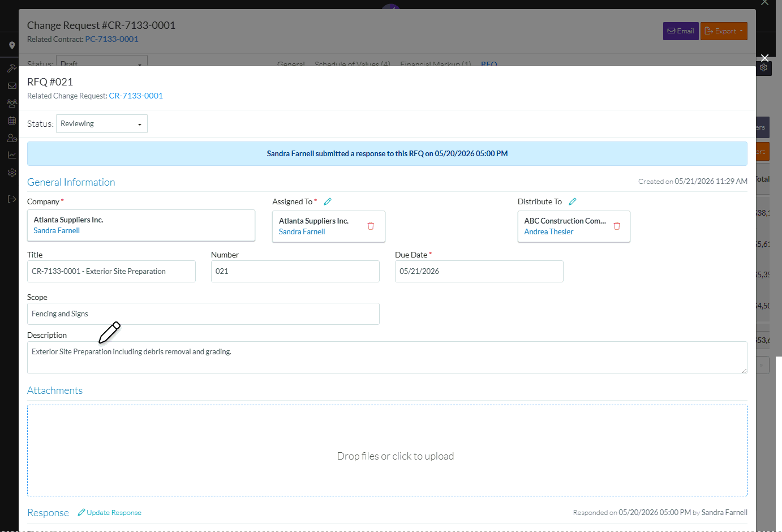782x532 pixels.
Task: Click the Scope field with Fencing and Signs
Action: pos(203,314)
